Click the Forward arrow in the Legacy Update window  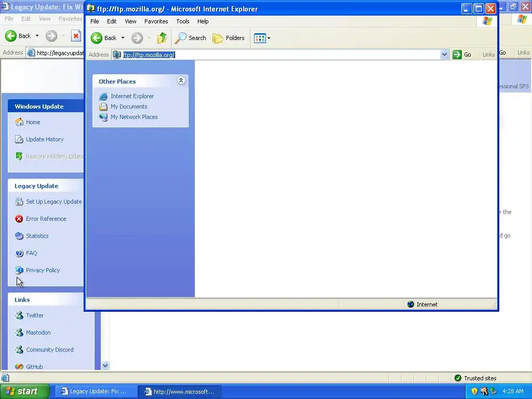coord(51,36)
